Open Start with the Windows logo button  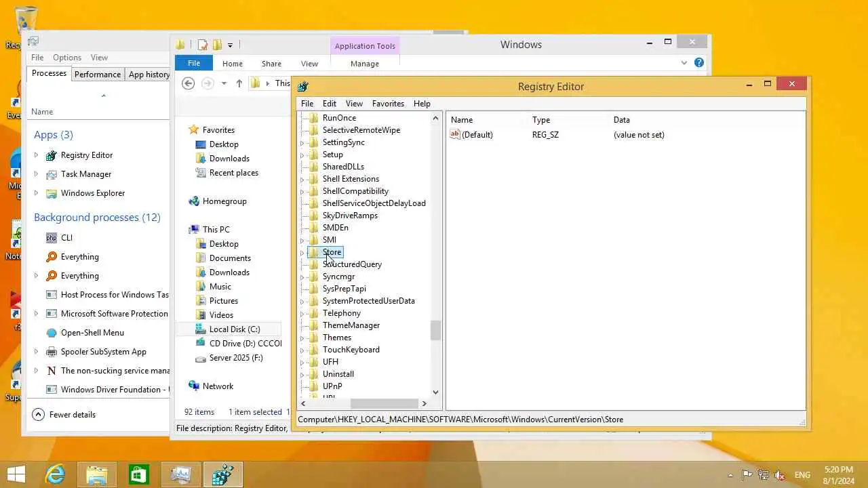point(16,474)
